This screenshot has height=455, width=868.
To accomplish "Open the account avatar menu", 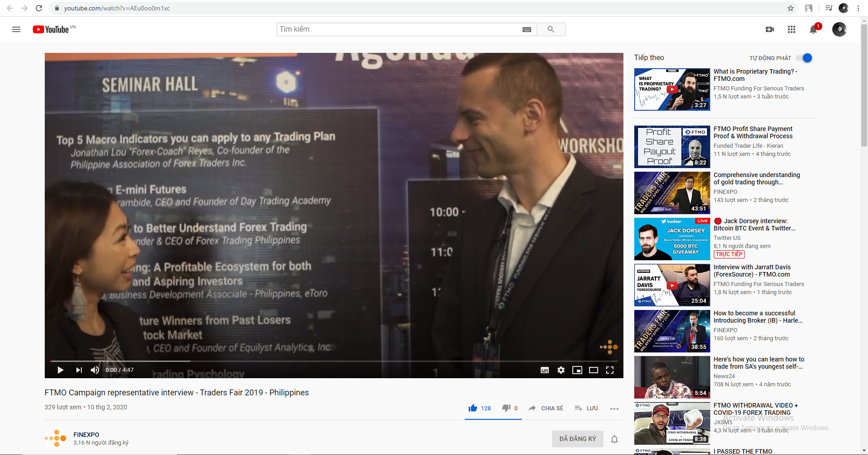I will 840,29.
